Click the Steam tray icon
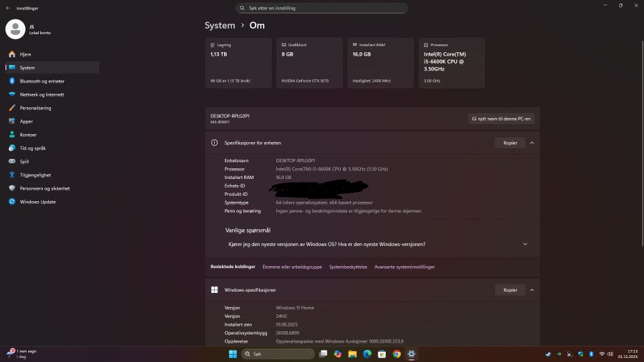 click(548, 354)
